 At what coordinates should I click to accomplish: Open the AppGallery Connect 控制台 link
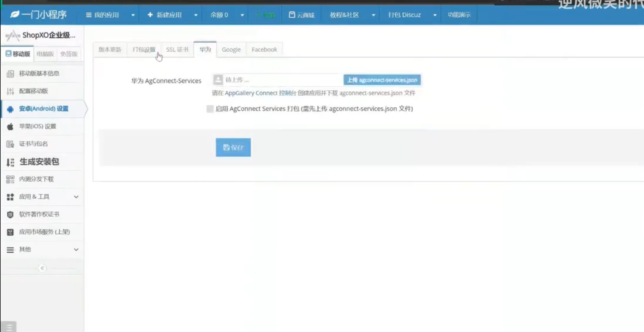(260, 93)
